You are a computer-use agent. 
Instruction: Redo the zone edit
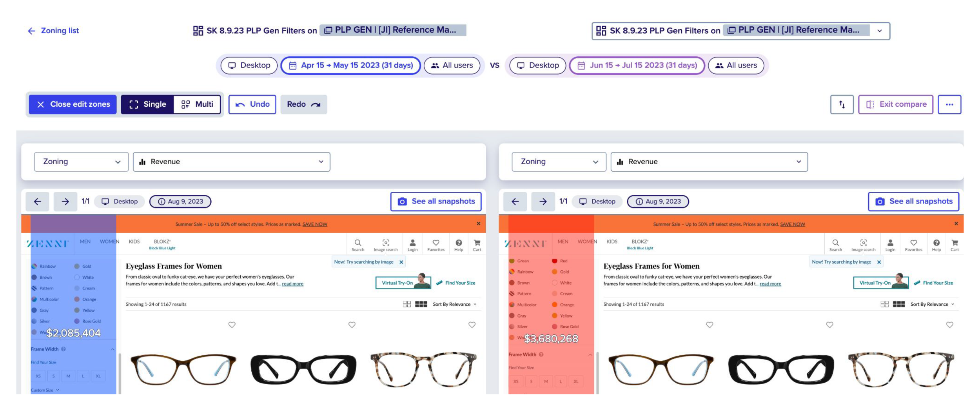(x=304, y=104)
